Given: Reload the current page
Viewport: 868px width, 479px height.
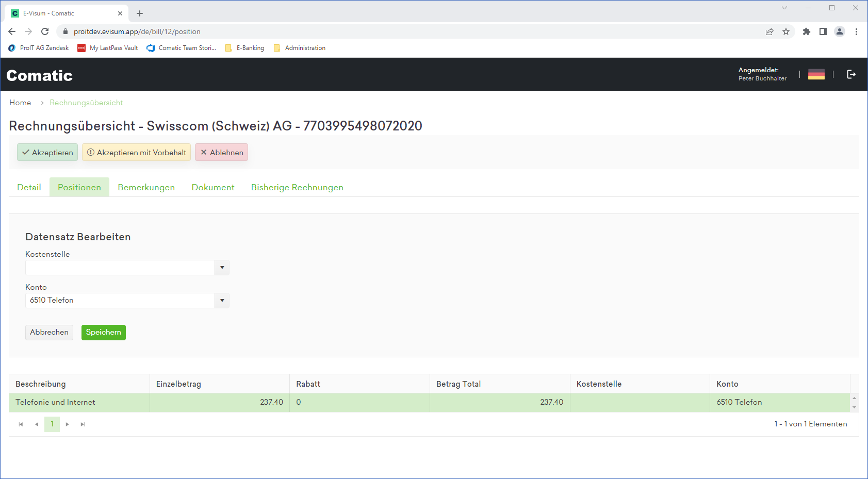Looking at the screenshot, I should tap(45, 31).
